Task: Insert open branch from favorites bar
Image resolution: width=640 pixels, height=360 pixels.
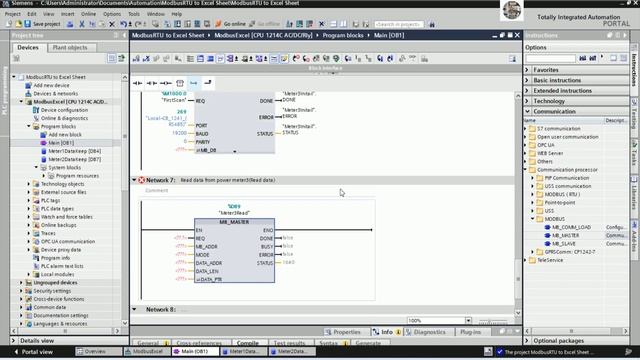Action: click(193, 83)
